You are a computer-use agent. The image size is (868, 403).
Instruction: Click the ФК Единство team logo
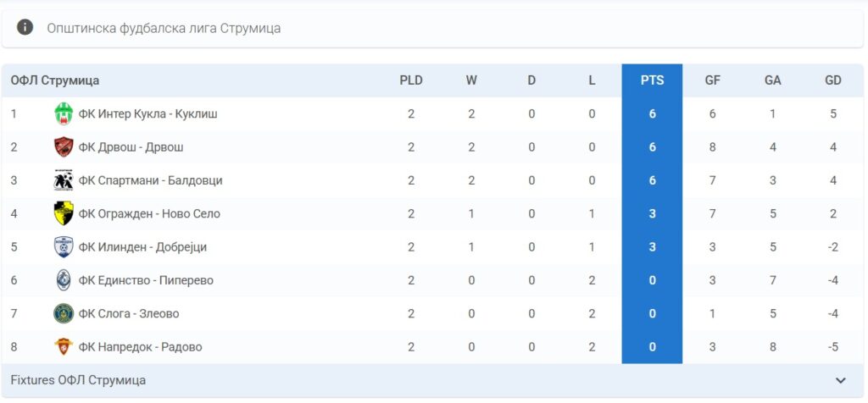pos(64,280)
